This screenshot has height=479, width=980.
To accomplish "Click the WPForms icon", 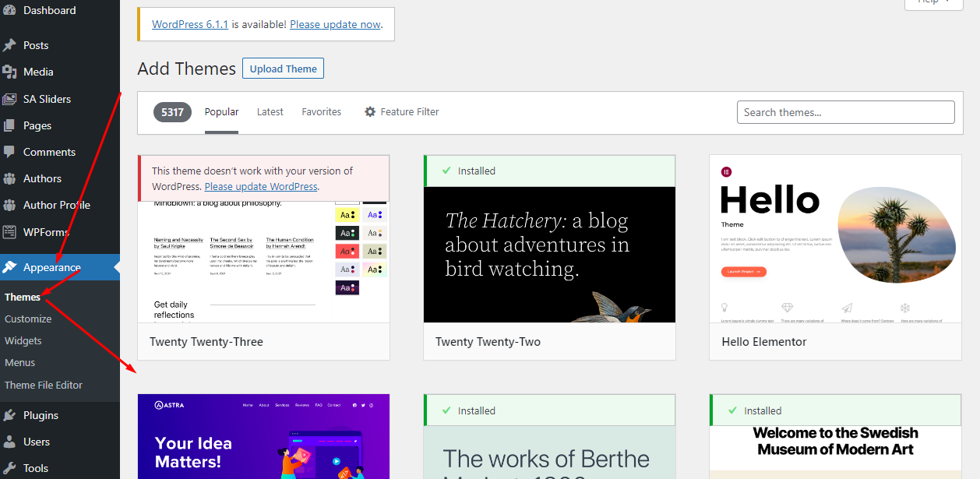I will (9, 232).
